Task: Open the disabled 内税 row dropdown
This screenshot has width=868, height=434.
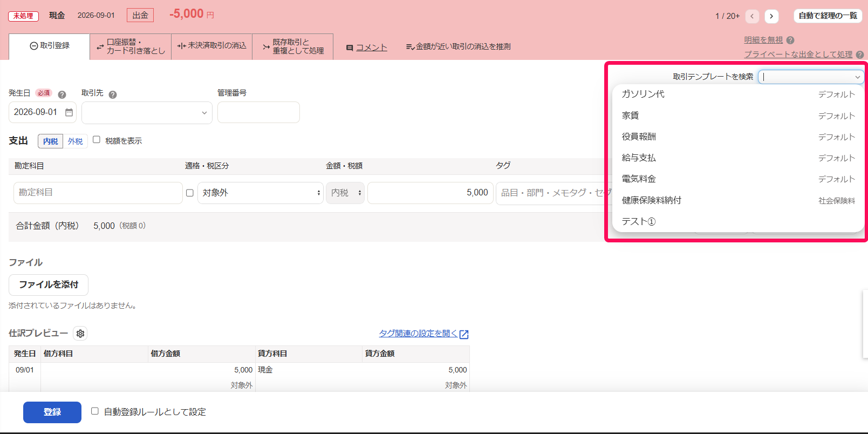Action: 345,193
